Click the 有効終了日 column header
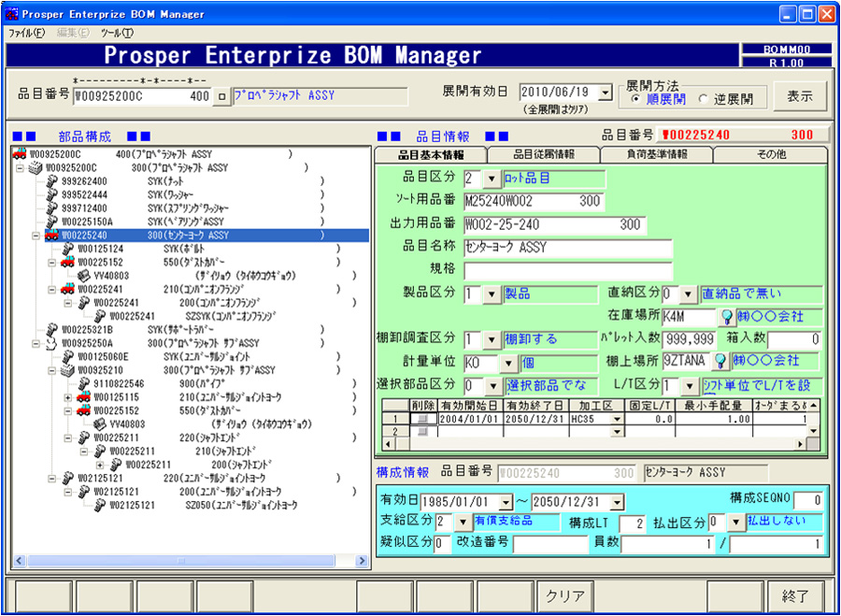This screenshot has height=616, width=841. coord(535,405)
